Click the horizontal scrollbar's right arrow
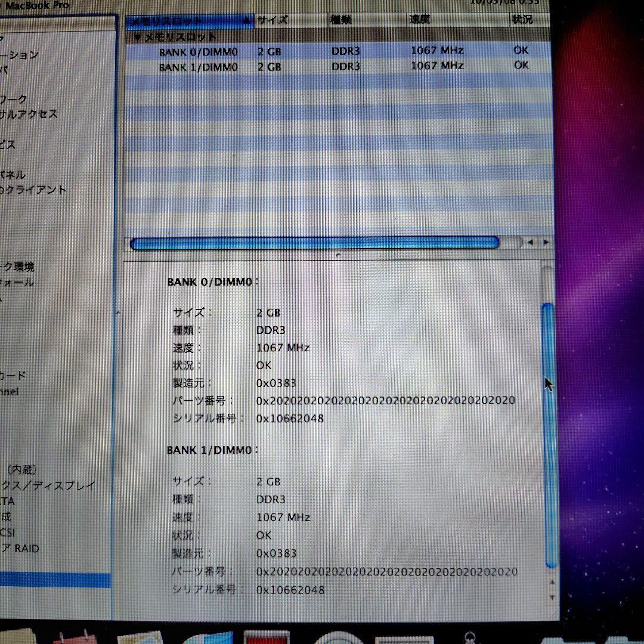Viewport: 644px width, 644px height. [x=544, y=242]
